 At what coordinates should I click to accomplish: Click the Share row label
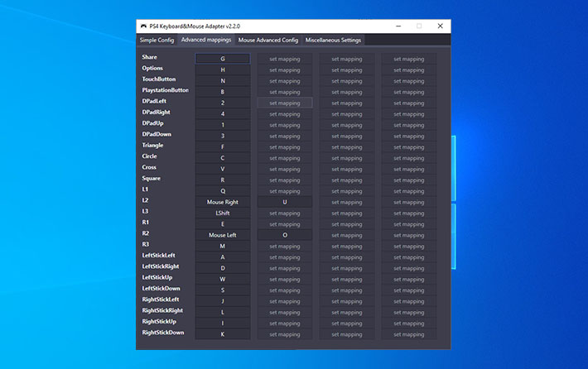point(149,57)
